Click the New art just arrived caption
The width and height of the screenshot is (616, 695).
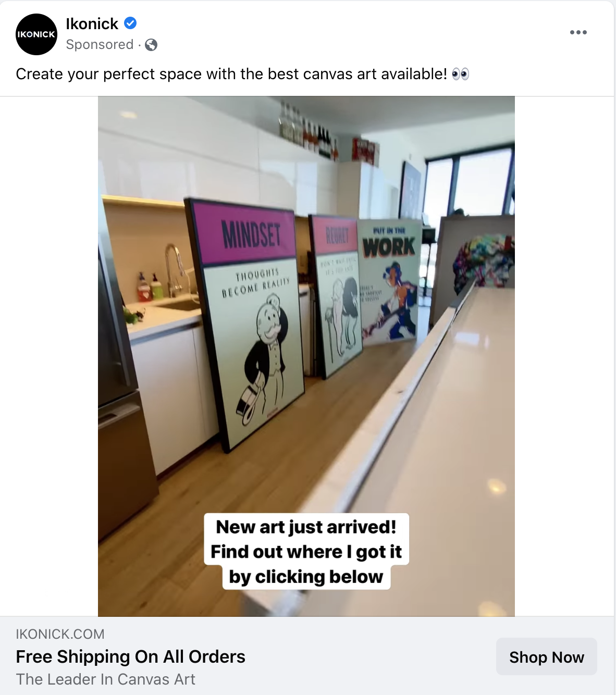306,552
